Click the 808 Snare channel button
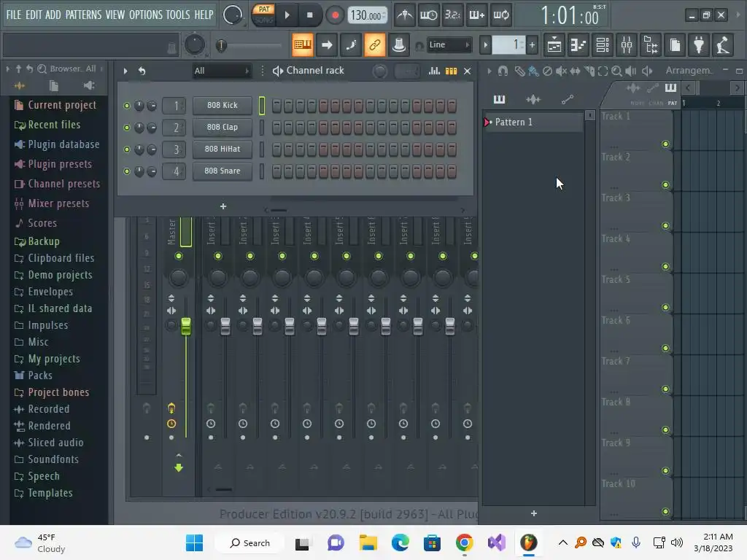 tap(222, 171)
